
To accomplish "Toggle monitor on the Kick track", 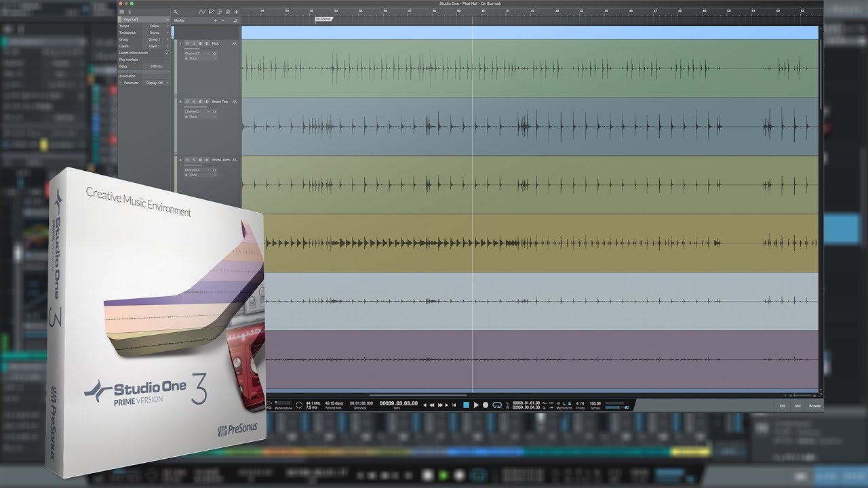I will [x=207, y=43].
